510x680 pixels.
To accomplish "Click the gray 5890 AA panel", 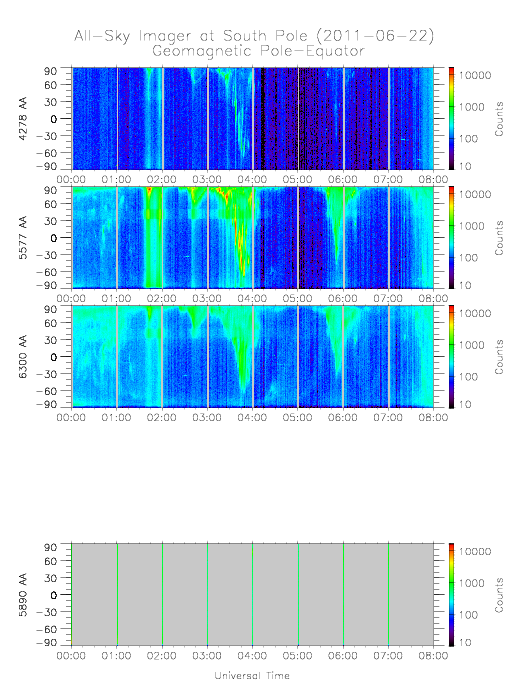I will [x=253, y=595].
